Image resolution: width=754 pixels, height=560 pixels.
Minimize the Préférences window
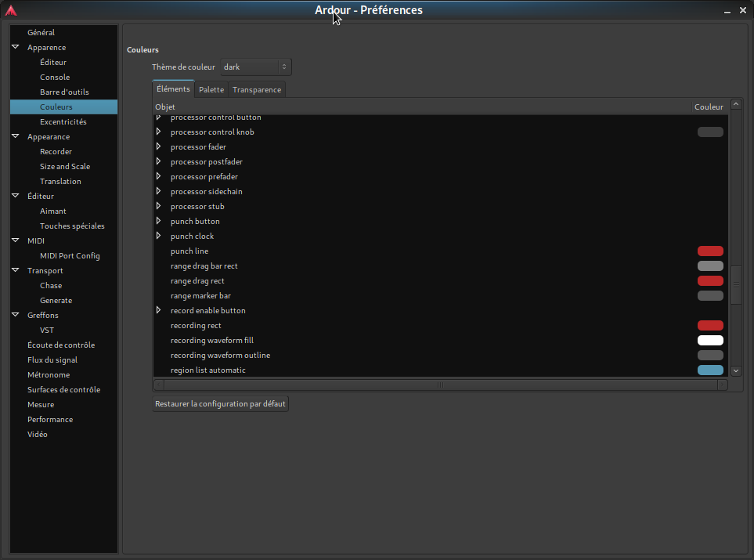[727, 11]
